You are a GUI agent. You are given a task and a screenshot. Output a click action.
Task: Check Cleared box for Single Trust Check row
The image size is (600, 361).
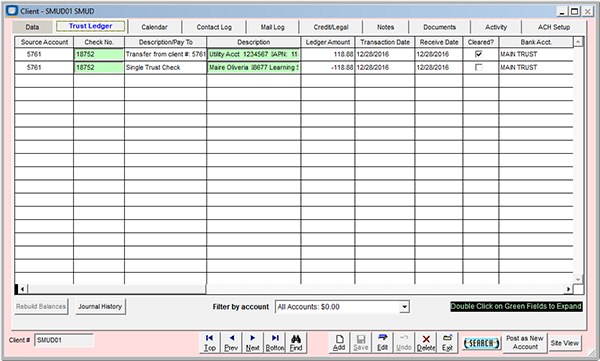pos(478,67)
